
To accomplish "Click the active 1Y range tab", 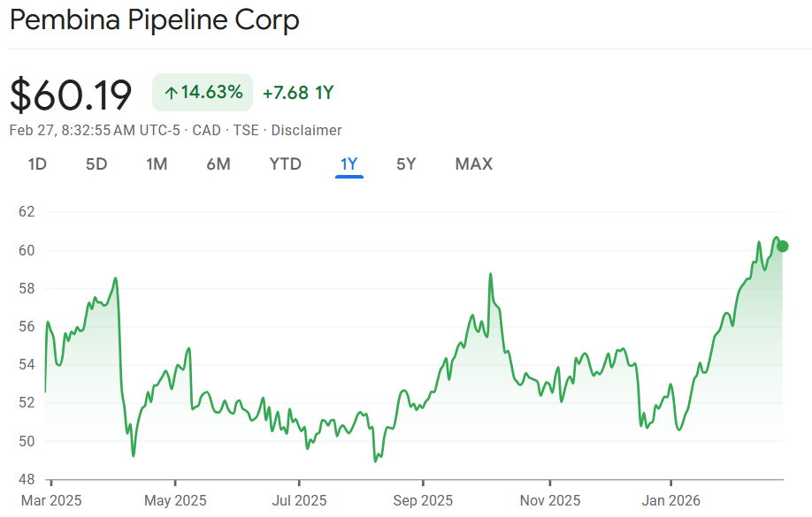I will point(349,163).
